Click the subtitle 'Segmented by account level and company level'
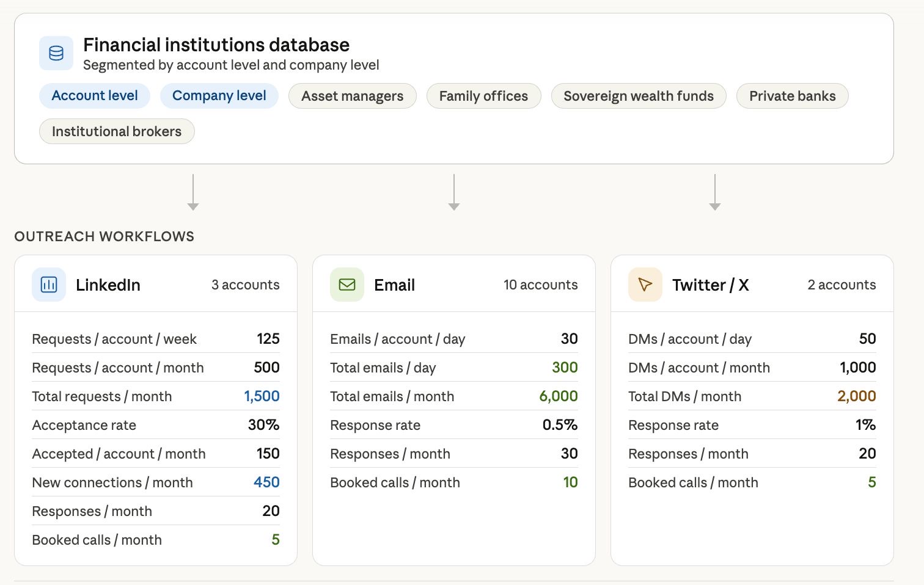This screenshot has height=585, width=924. point(231,65)
